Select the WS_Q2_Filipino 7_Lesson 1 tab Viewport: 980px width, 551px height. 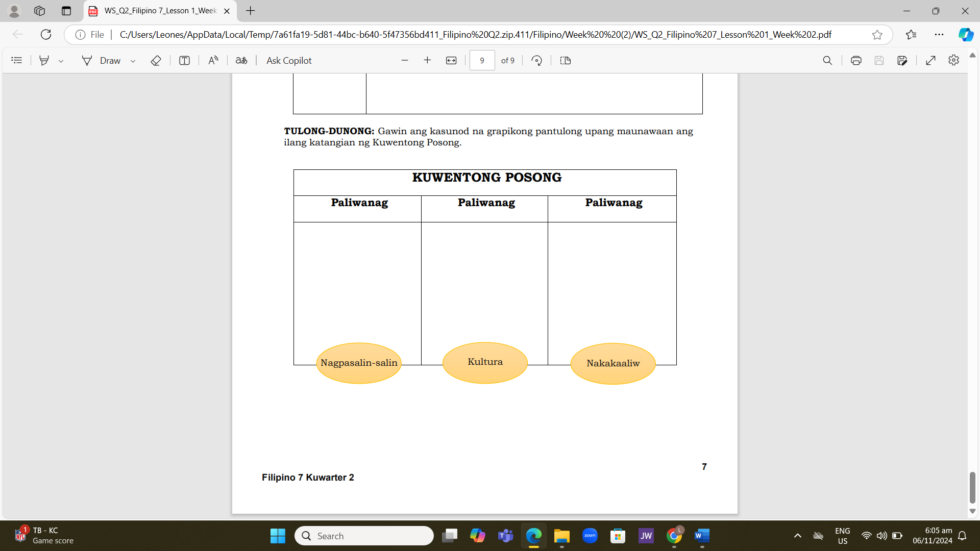point(160,11)
